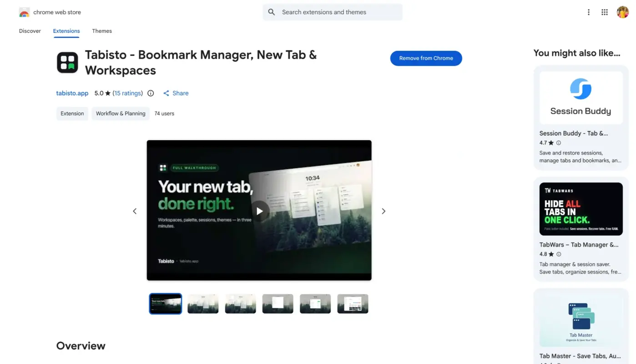This screenshot has height=364, width=636.
Task: Go to the previous screenshot with left arrow
Action: click(x=135, y=211)
